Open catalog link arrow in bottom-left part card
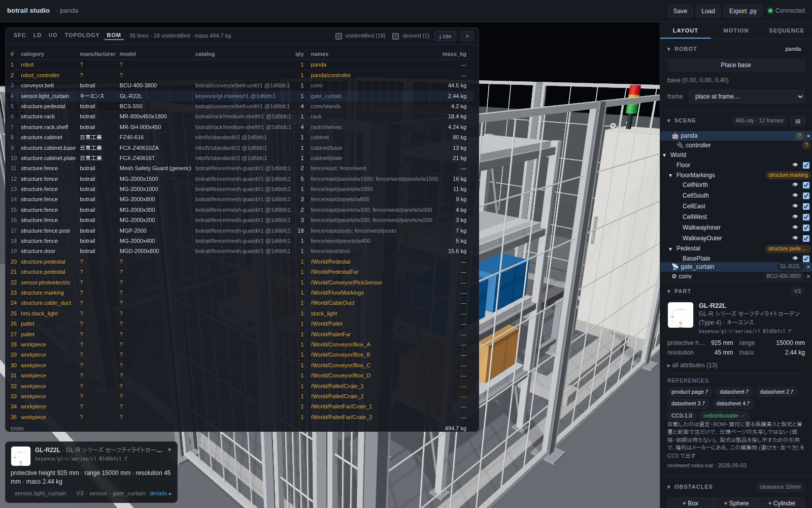 click(126, 459)
